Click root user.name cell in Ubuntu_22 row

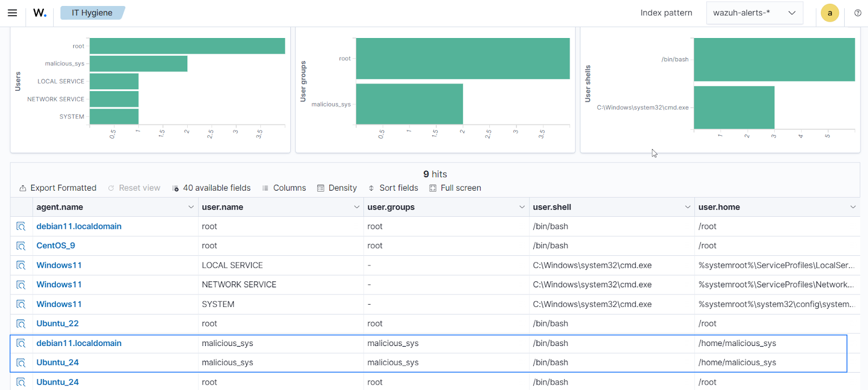click(x=281, y=324)
